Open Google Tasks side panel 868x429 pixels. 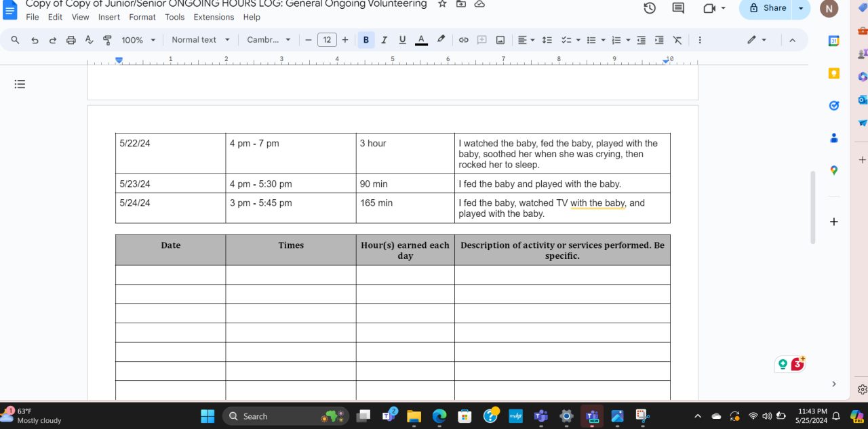coord(834,105)
